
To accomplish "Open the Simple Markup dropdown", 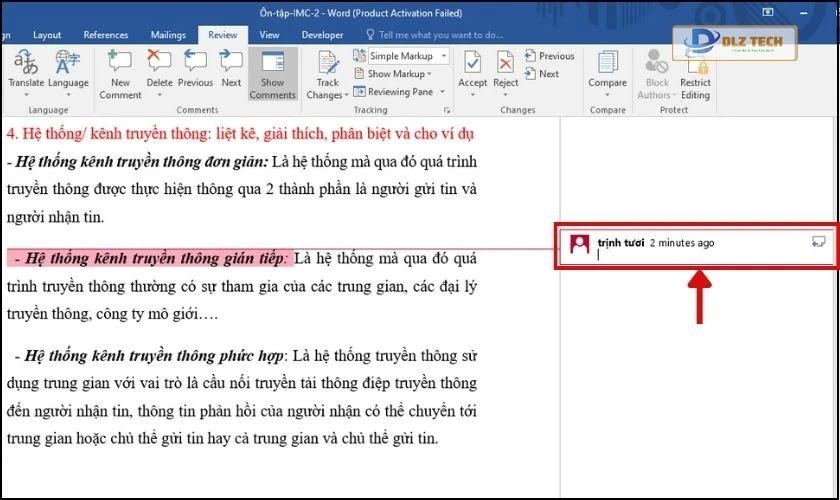I will 408,56.
